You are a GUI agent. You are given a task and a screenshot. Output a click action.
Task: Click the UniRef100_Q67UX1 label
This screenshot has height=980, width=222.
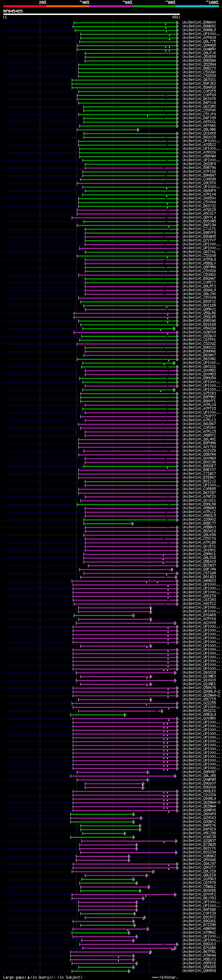pyautogui.click(x=199, y=80)
